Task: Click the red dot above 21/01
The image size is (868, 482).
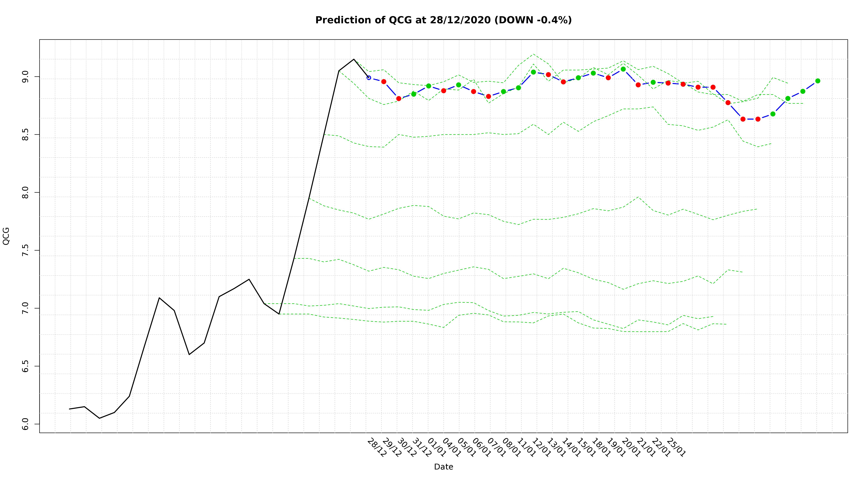Action: 638,85
